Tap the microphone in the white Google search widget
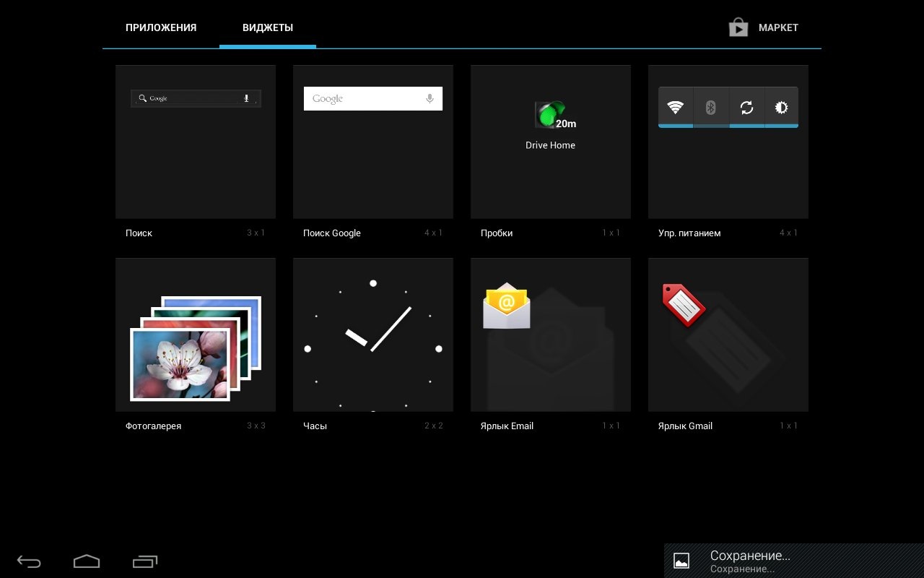 [x=430, y=99]
